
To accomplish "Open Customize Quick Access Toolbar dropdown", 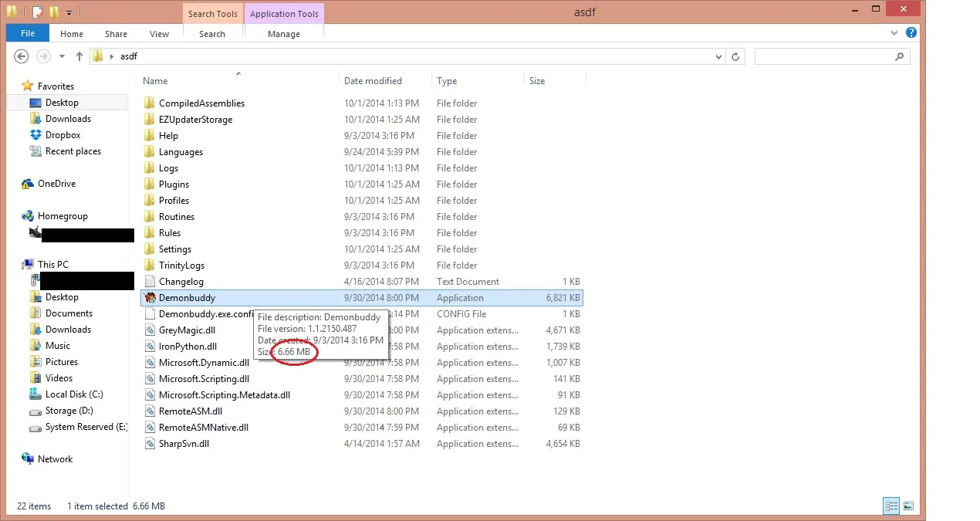I will click(69, 12).
